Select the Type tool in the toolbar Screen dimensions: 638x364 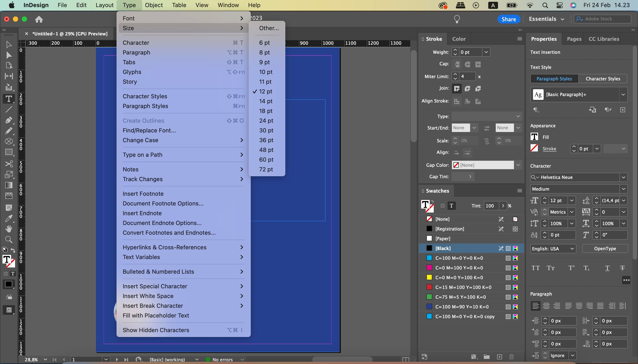9,99
